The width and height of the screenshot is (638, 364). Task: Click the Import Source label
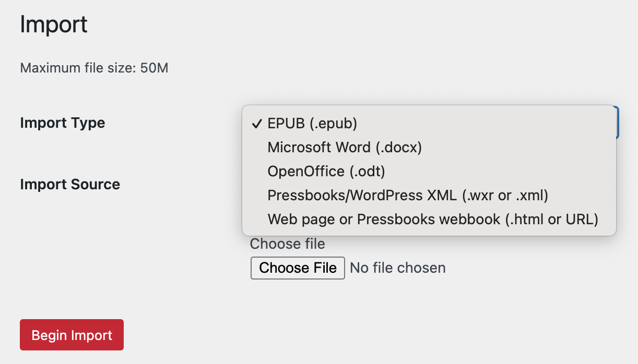(70, 185)
